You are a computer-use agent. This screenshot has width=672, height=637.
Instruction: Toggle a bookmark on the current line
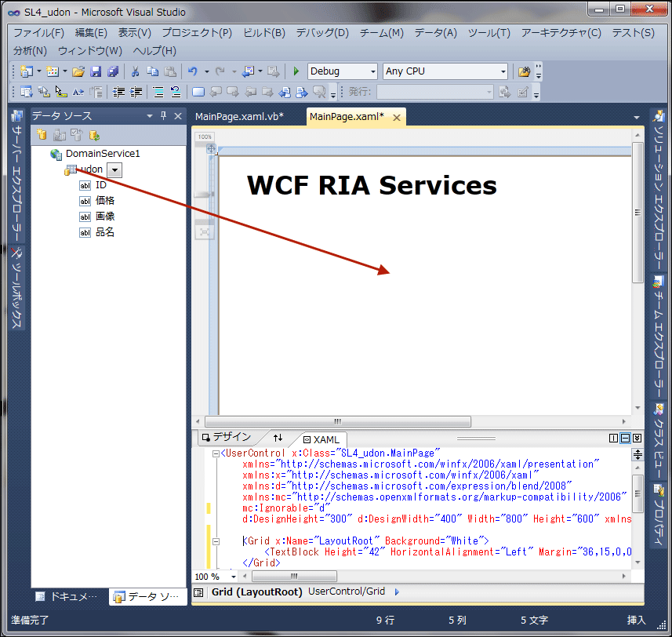[x=198, y=92]
